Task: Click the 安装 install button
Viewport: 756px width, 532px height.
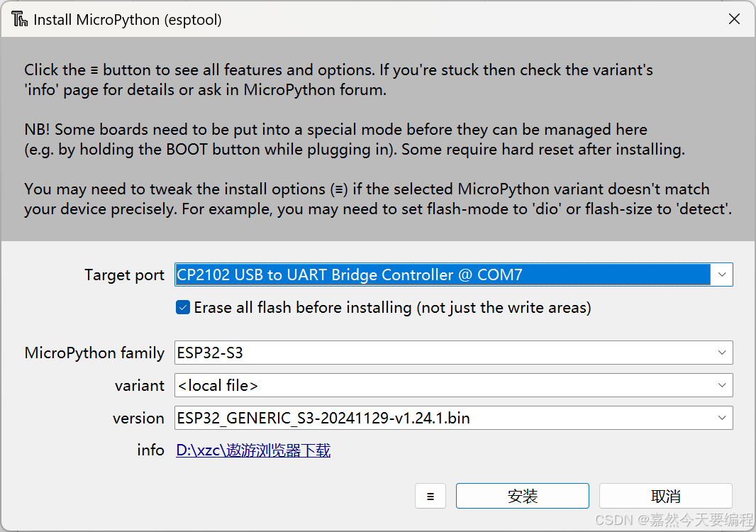Action: tap(522, 495)
